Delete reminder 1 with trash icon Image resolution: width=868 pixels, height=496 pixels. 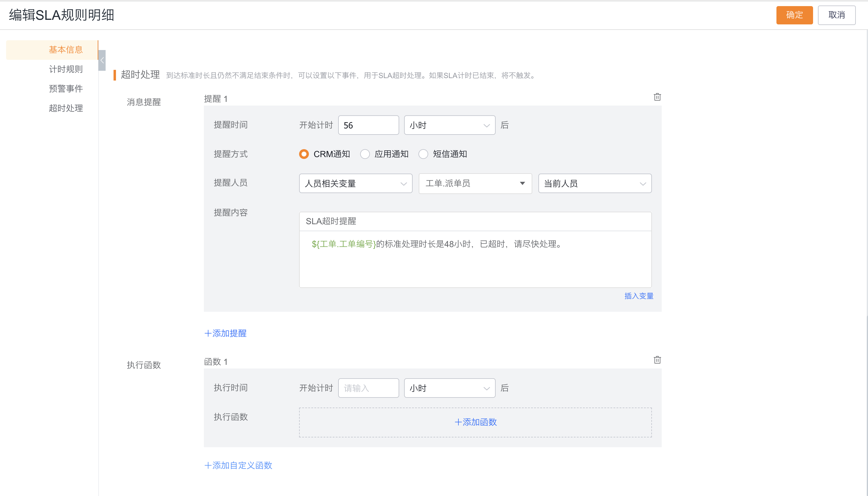pyautogui.click(x=657, y=97)
